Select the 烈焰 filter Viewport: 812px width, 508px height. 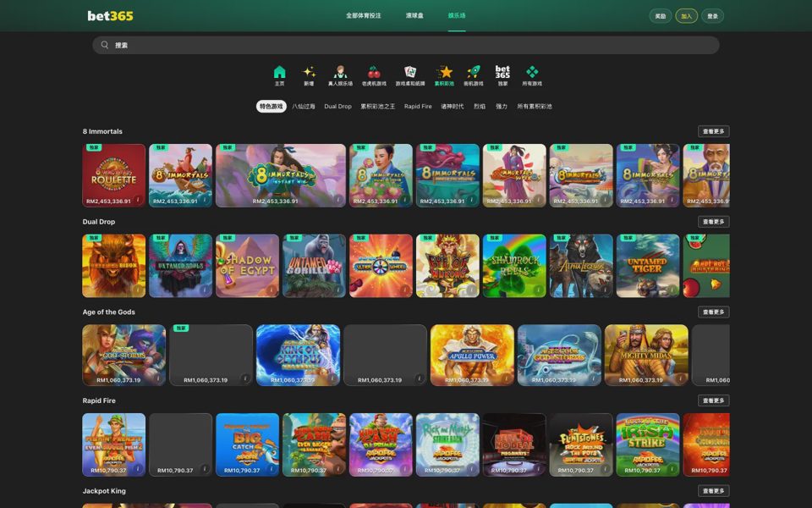(480, 107)
